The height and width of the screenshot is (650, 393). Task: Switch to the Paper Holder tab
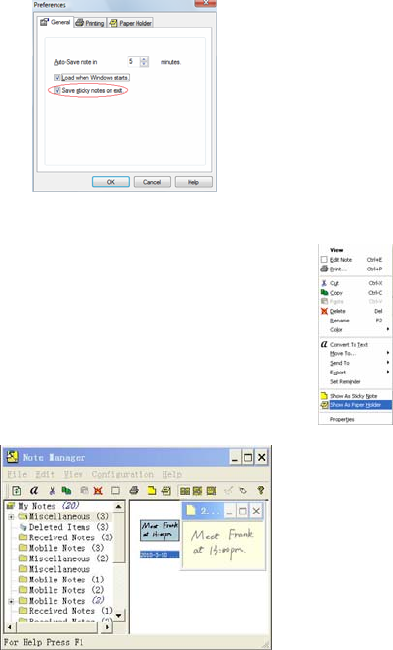coord(131,23)
